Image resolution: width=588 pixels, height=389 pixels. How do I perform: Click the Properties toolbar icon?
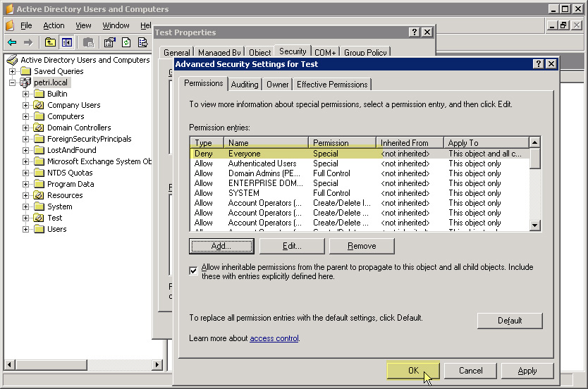point(109,42)
